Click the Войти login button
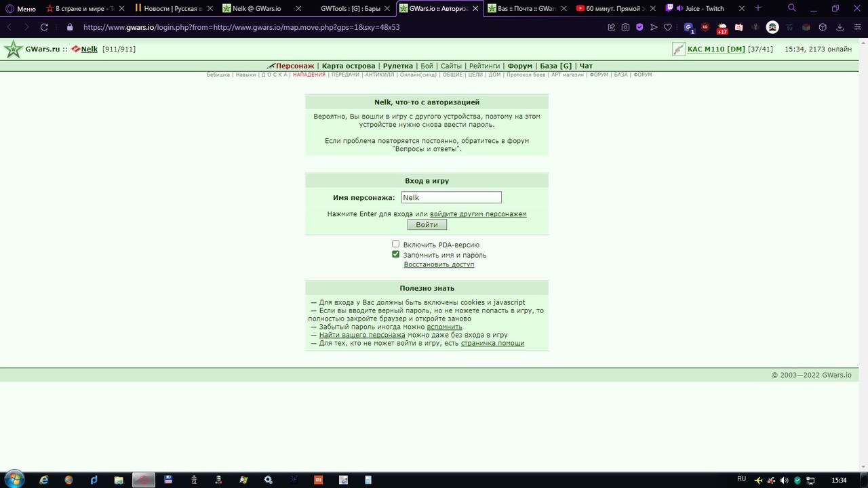 427,224
